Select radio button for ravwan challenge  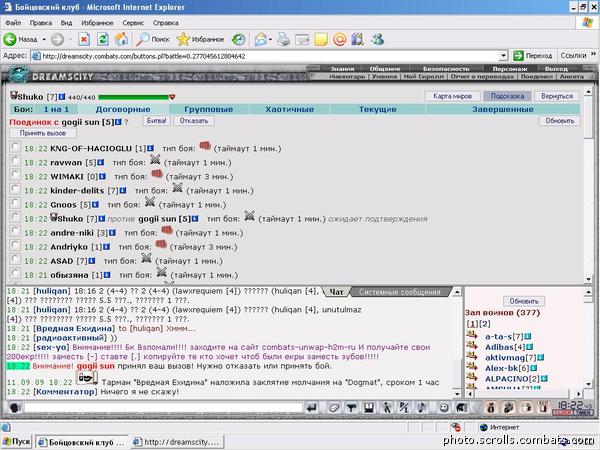pos(15,161)
